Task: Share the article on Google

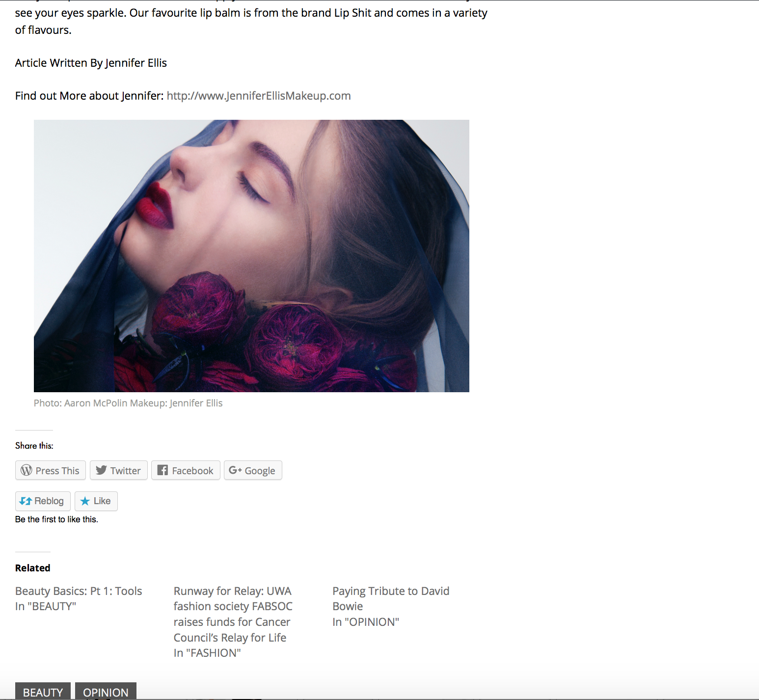Action: pyautogui.click(x=253, y=470)
